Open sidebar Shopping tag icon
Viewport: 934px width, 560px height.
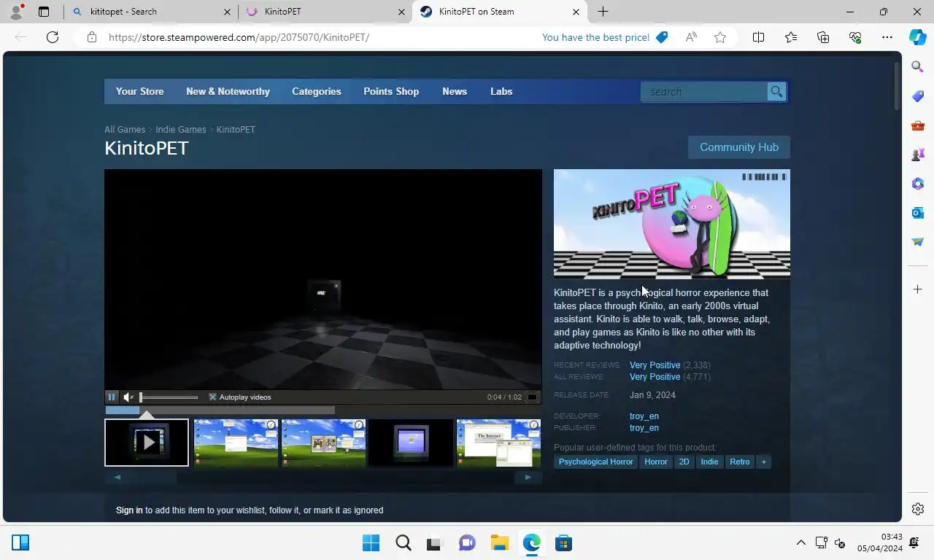918,96
